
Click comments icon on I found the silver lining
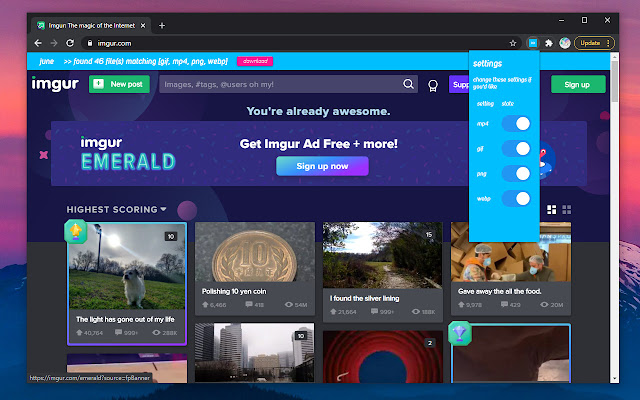coord(374,311)
